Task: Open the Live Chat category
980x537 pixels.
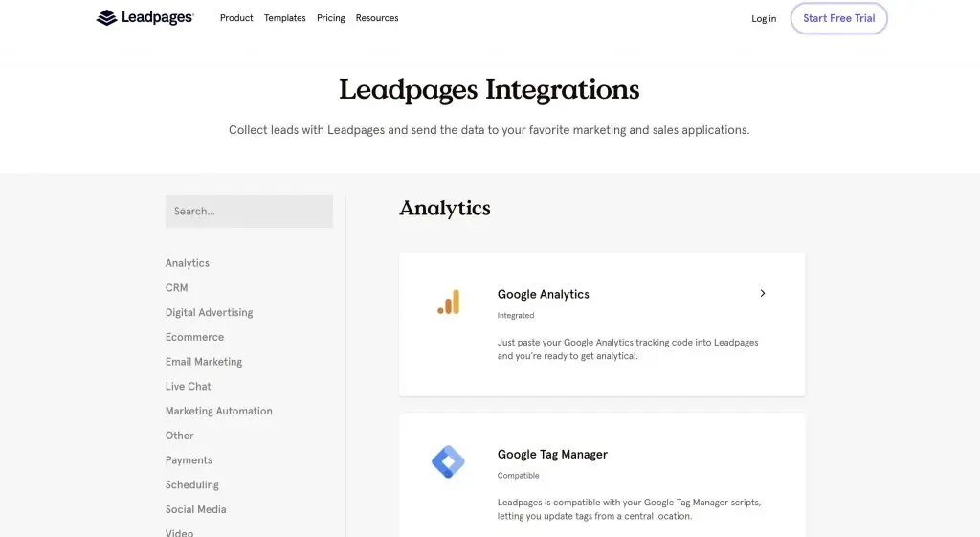Action: point(189,387)
